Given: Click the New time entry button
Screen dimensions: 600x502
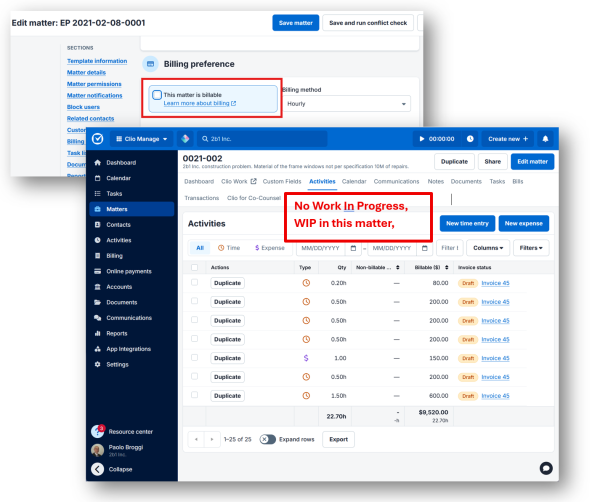Looking at the screenshot, I should tap(467, 223).
